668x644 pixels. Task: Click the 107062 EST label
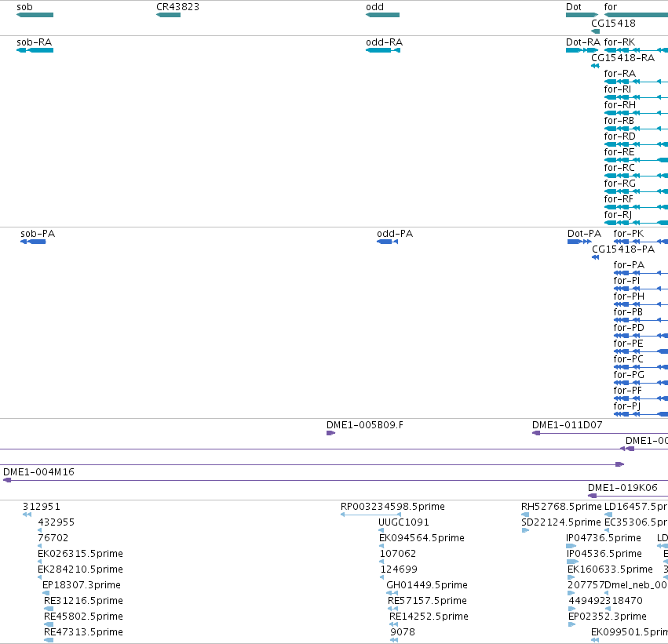(398, 554)
